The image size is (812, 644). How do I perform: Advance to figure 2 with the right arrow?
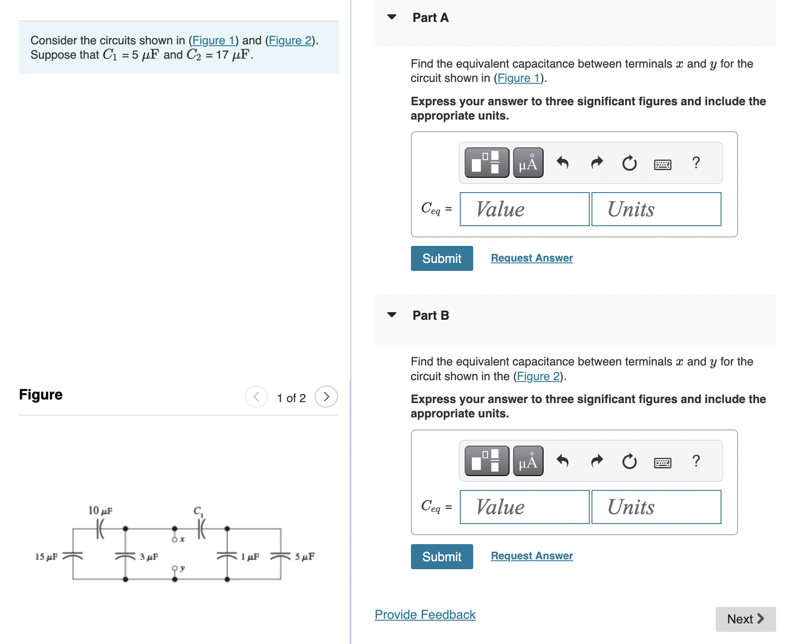click(326, 396)
